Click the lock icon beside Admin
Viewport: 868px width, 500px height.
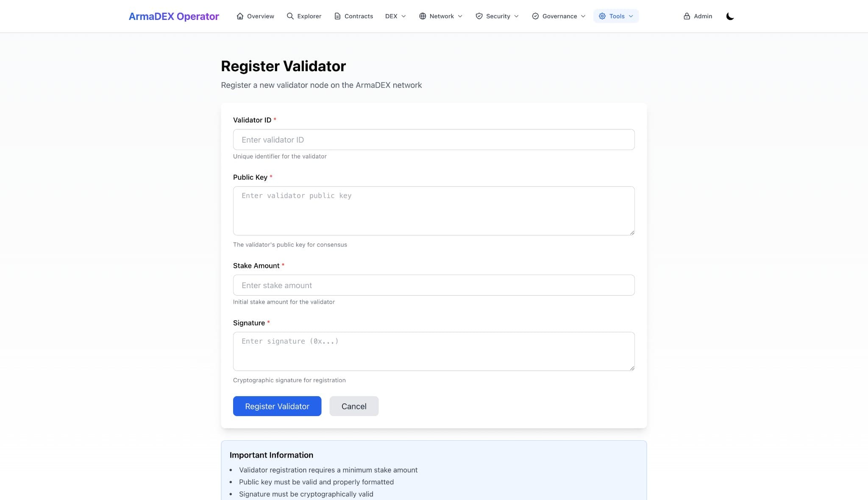[686, 16]
